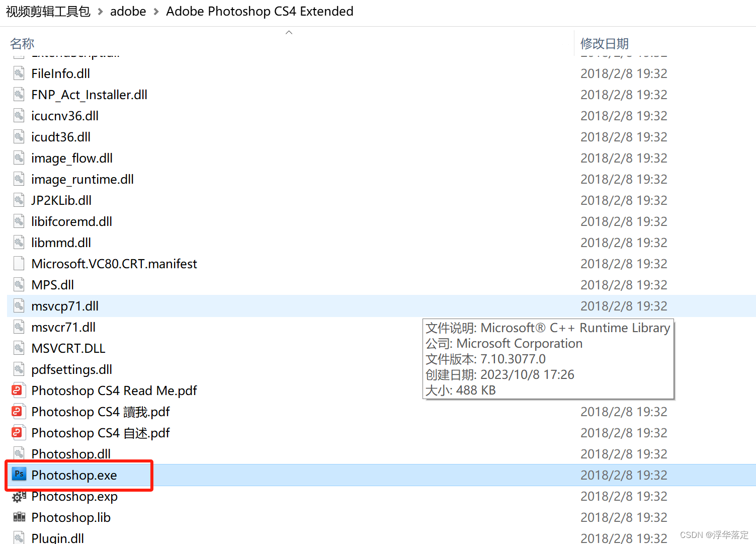The image size is (756, 544).
Task: Click the icucnv36.dll file icon
Action: pyautogui.click(x=19, y=116)
